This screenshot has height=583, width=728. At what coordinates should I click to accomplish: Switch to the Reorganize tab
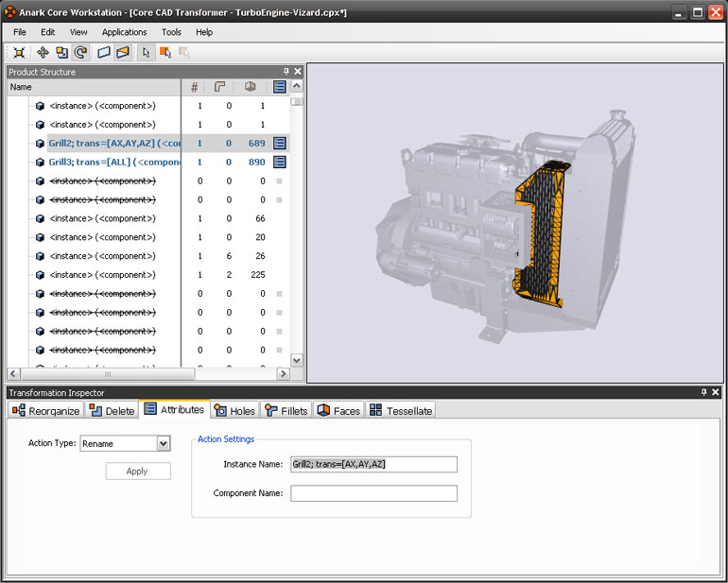tap(45, 410)
